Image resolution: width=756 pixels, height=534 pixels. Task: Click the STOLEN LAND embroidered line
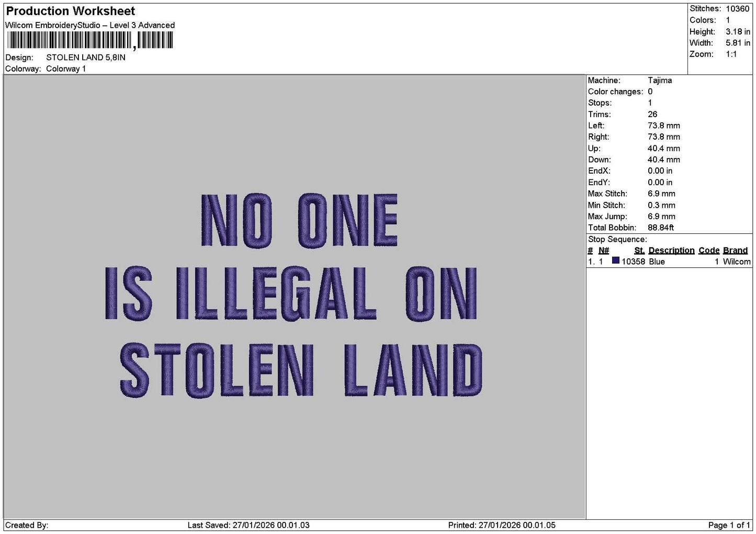tap(301, 370)
